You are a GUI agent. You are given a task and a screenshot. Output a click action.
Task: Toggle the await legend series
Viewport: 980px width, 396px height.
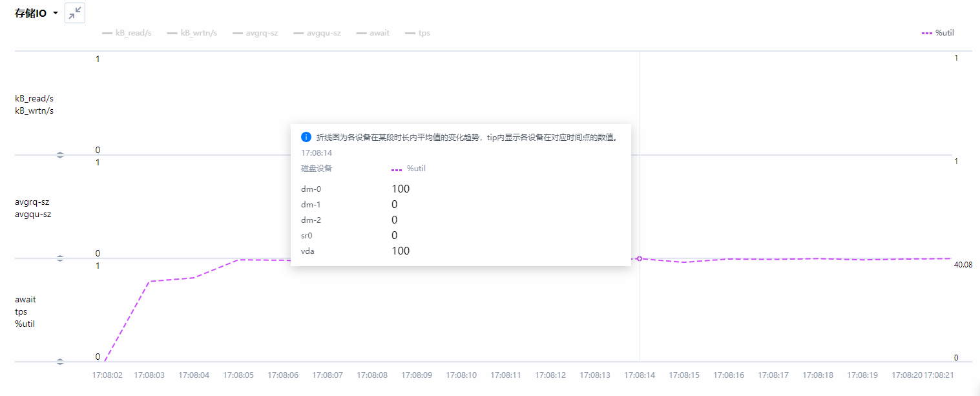click(x=373, y=33)
